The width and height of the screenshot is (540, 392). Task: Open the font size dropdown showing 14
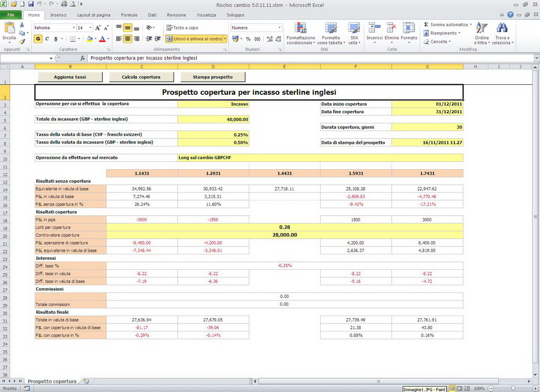[91, 27]
